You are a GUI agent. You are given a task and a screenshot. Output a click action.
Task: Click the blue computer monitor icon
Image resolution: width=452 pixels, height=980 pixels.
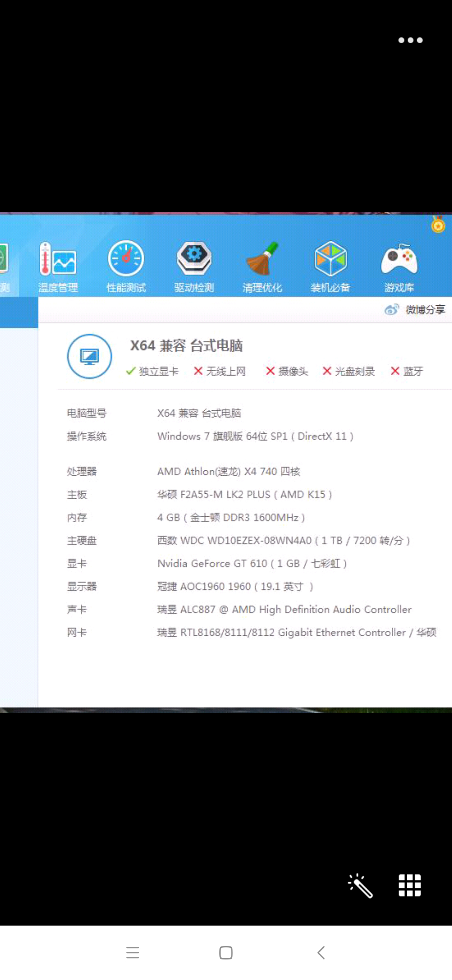pyautogui.click(x=90, y=356)
